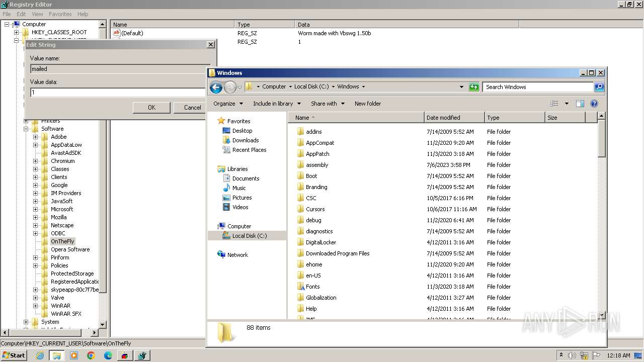Viewport: 644px width, 362px height.
Task: Click New folder in Explorer toolbar
Action: [x=368, y=104]
